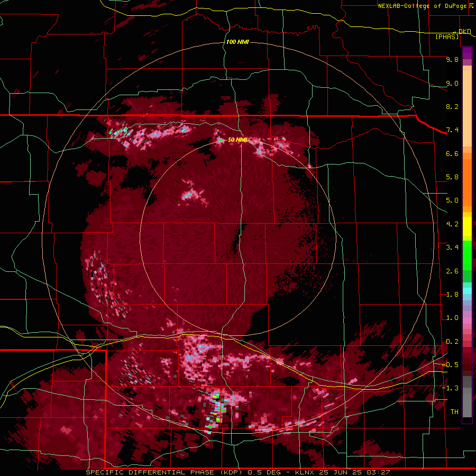Click the -1.3 value on color scale
The width and height of the screenshot is (476, 476).
(x=450, y=388)
